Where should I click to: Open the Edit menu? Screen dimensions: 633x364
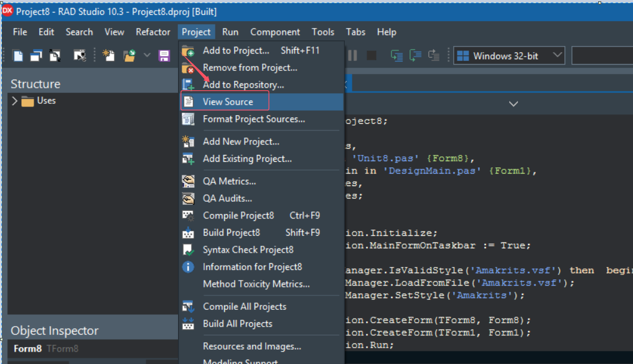coord(46,32)
